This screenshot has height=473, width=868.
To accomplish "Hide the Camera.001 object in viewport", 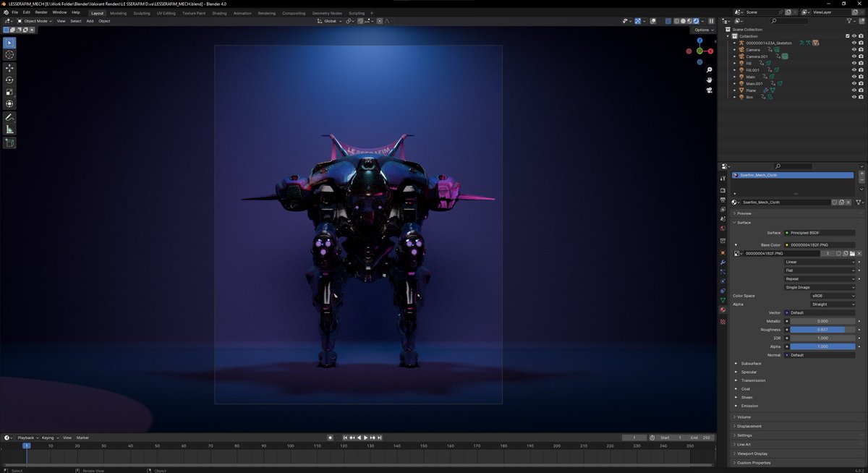I will pos(854,56).
